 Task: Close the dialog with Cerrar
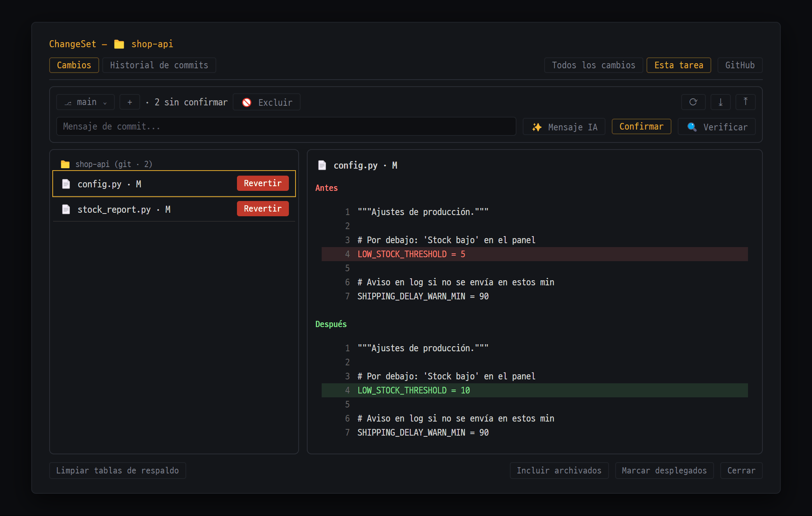pos(741,470)
